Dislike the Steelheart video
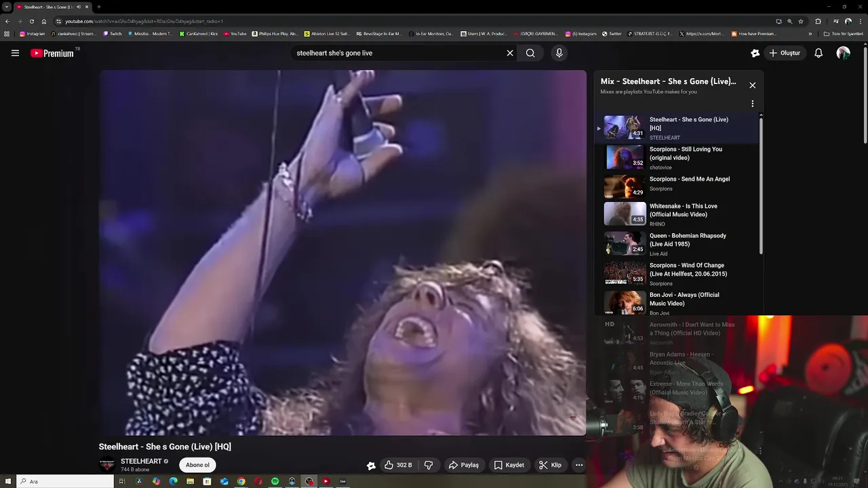868x488 pixels. (x=429, y=465)
